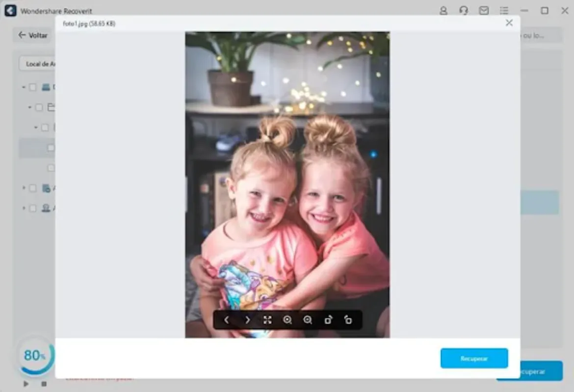Open the mail feedback icon
Viewport: 574px width, 392px height.
click(484, 11)
